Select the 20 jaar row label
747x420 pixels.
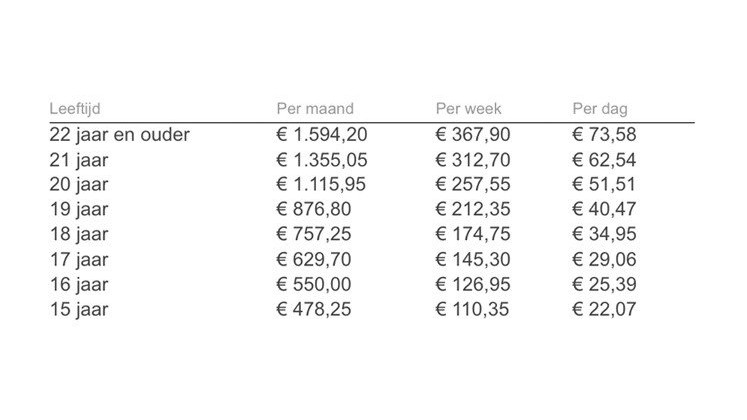coord(79,185)
